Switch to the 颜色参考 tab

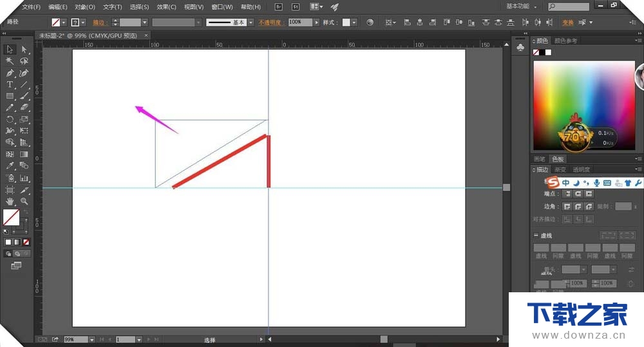tap(565, 41)
